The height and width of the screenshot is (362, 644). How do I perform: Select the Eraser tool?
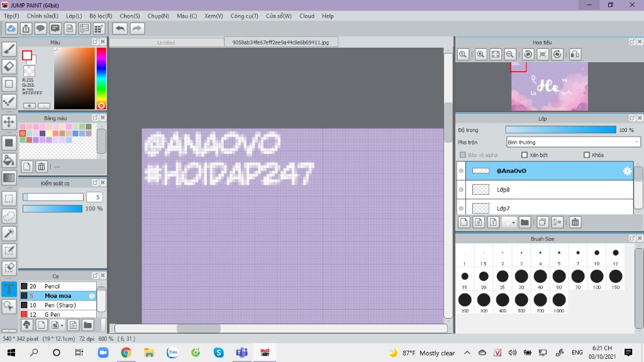(x=9, y=67)
